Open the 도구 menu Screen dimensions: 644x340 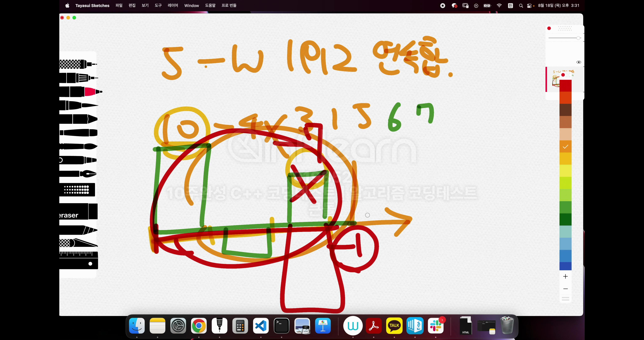tap(158, 6)
